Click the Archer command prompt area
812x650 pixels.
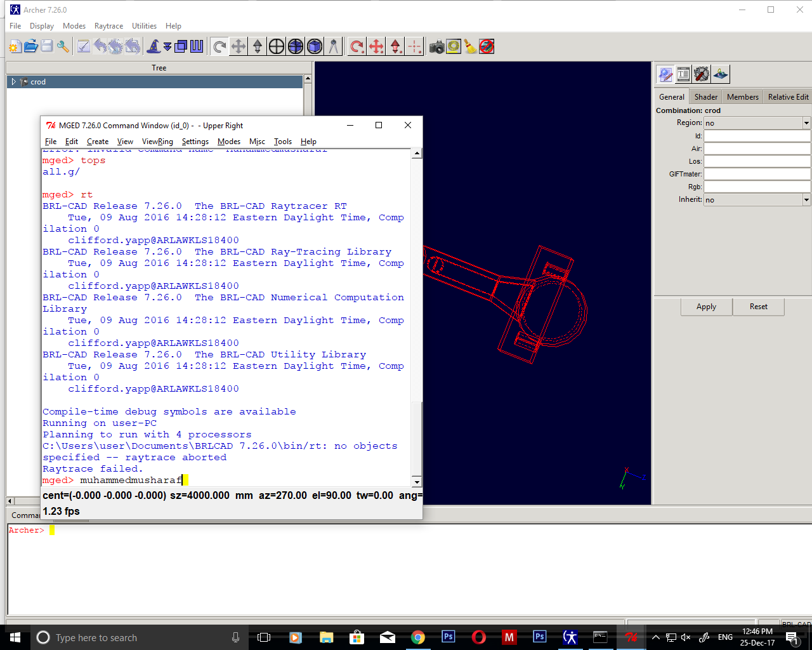point(409,568)
